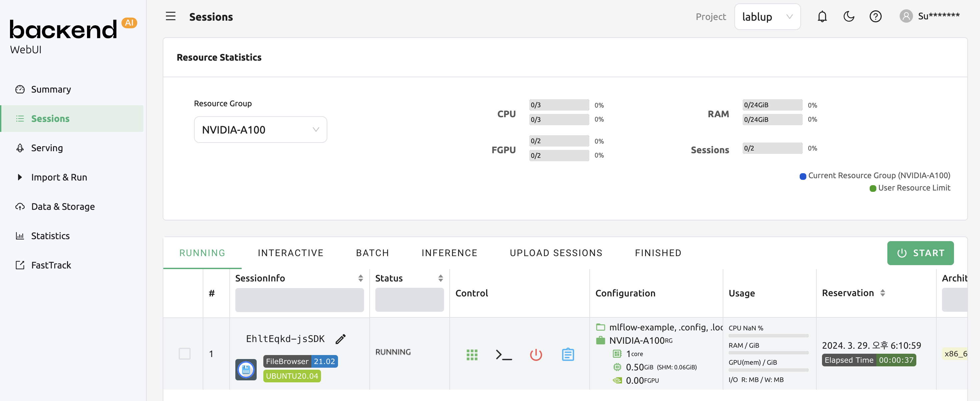Open the user avatar menu
This screenshot has width=980, height=401.
click(929, 16)
